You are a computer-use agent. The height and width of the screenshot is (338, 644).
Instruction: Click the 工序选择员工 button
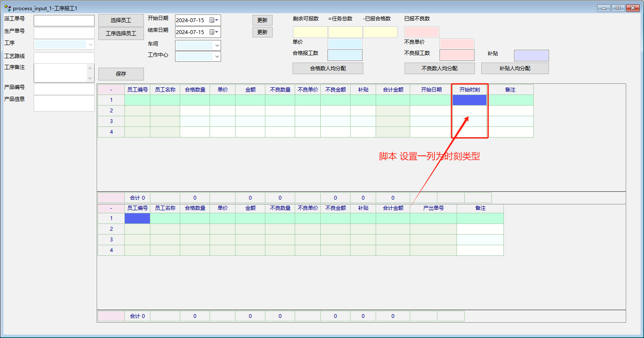coord(121,34)
